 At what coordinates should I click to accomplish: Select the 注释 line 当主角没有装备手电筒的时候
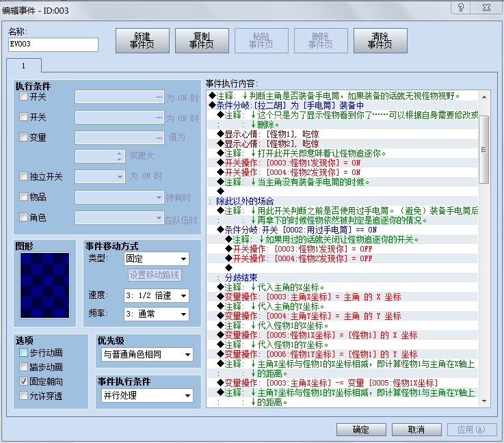[x=343, y=182]
